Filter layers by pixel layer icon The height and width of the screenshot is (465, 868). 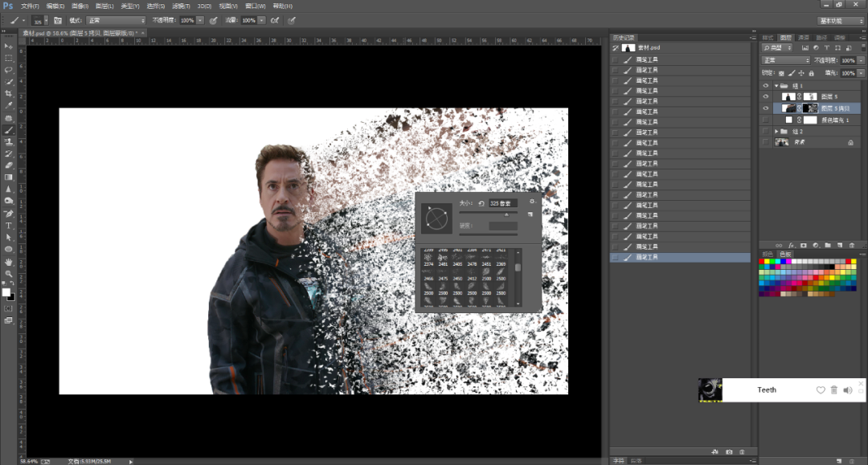(805, 48)
